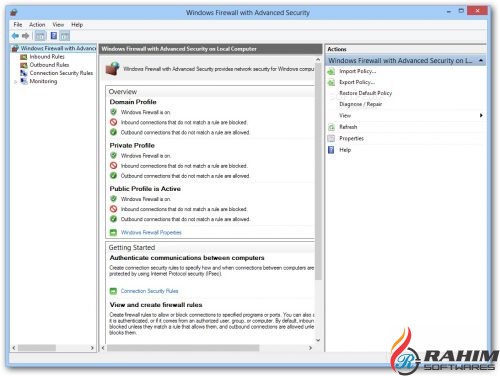
Task: Click the 'Public Profile is Active' heading
Action: (145, 189)
